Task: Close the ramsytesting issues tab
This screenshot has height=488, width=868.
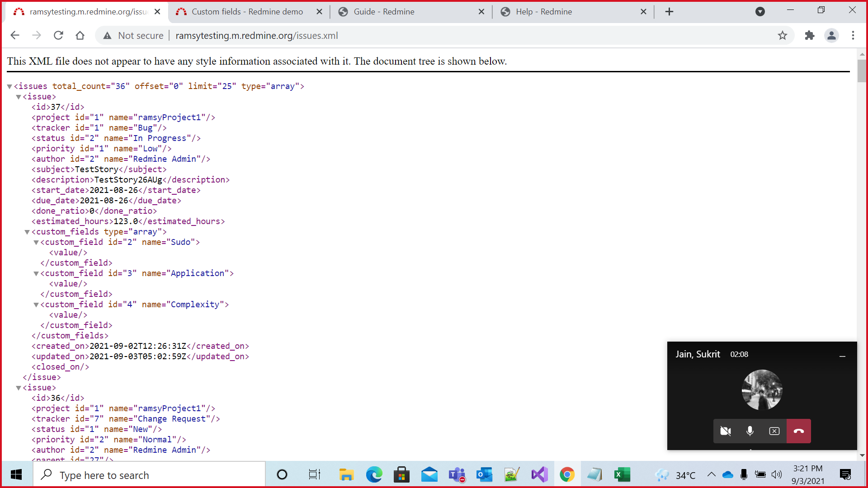Action: tap(157, 12)
